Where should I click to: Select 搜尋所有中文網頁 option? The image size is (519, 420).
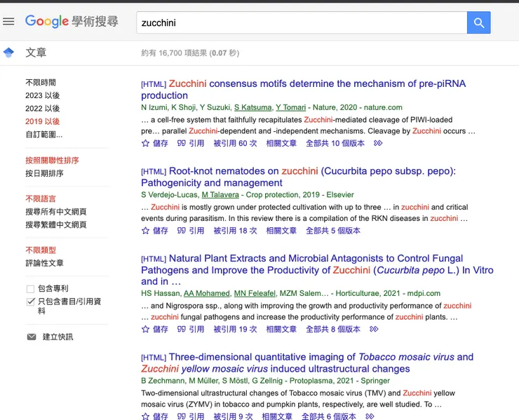(x=56, y=212)
